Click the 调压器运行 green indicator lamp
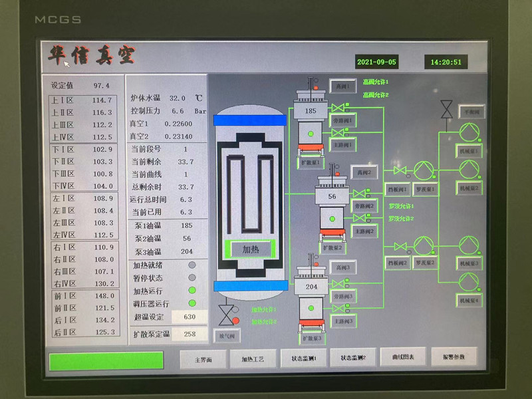Viewport: 532px width, 399px height. point(192,303)
